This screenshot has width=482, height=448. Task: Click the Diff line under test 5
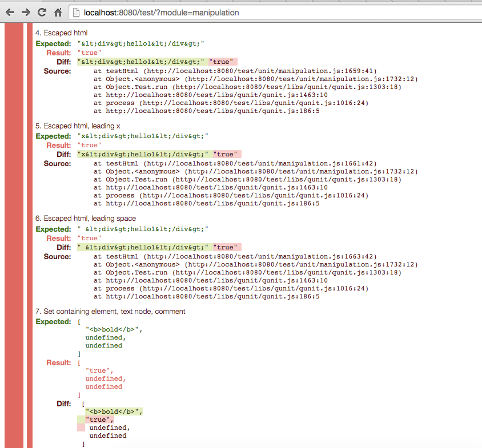(x=159, y=154)
